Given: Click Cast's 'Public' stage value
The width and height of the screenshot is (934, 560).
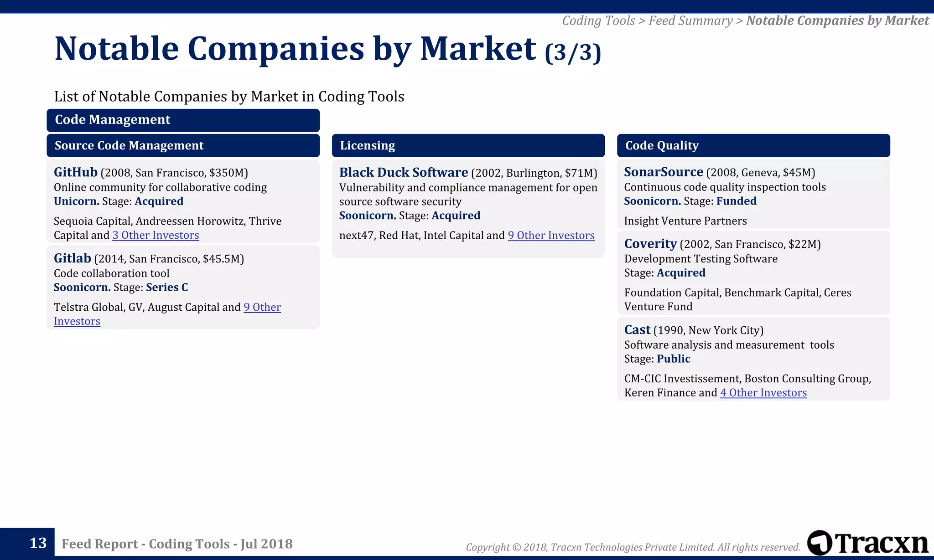Looking at the screenshot, I should 674,359.
